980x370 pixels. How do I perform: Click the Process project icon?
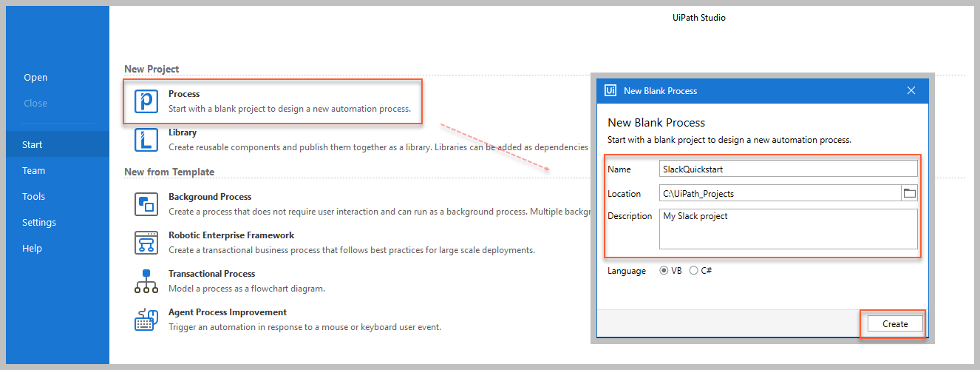146,101
